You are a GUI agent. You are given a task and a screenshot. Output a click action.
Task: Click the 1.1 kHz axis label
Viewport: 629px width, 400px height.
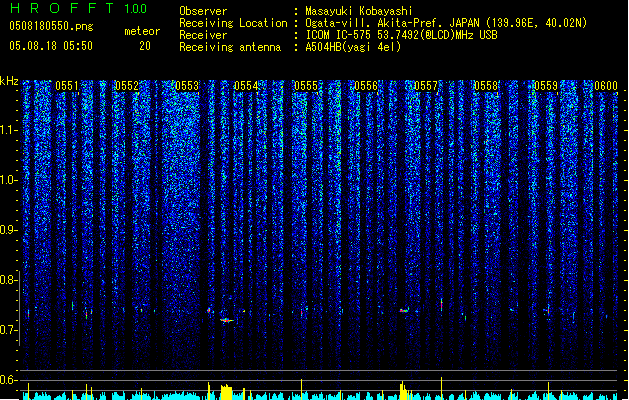click(x=8, y=130)
